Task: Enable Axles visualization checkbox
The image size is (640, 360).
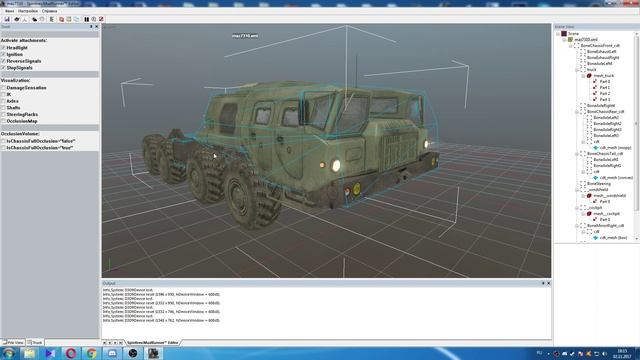Action: pos(3,101)
